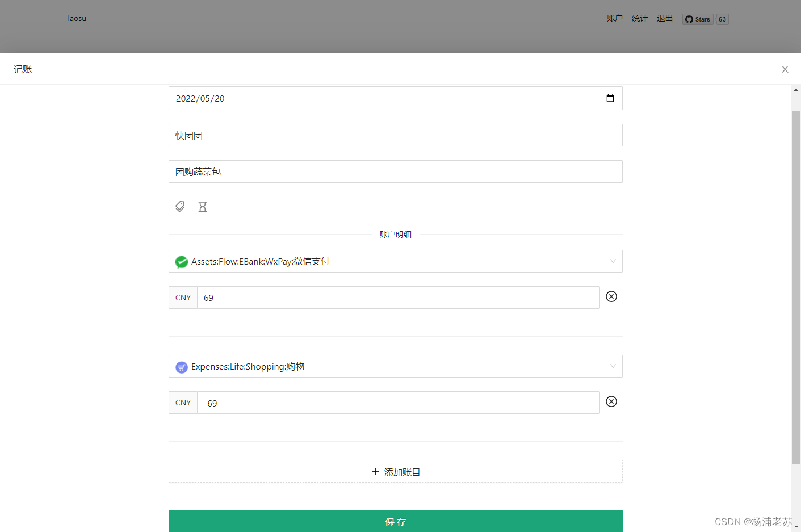801x532 pixels.
Task: Click the laosu brand link
Action: (77, 18)
